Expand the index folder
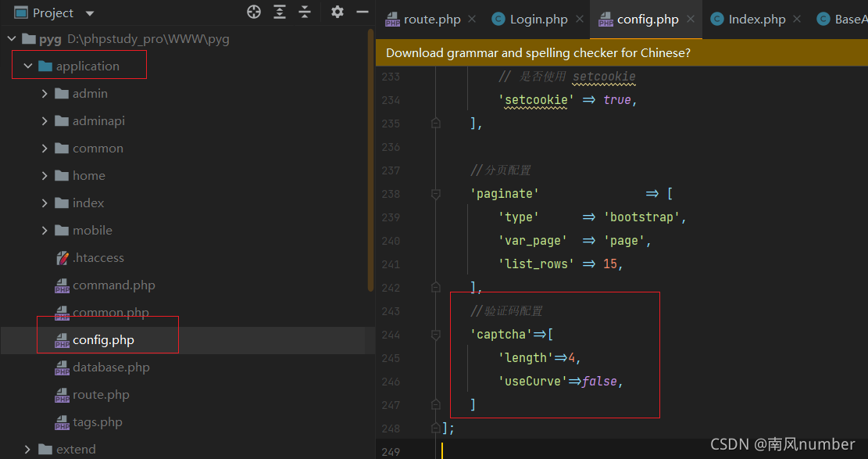Image resolution: width=868 pixels, height=459 pixels. click(45, 203)
